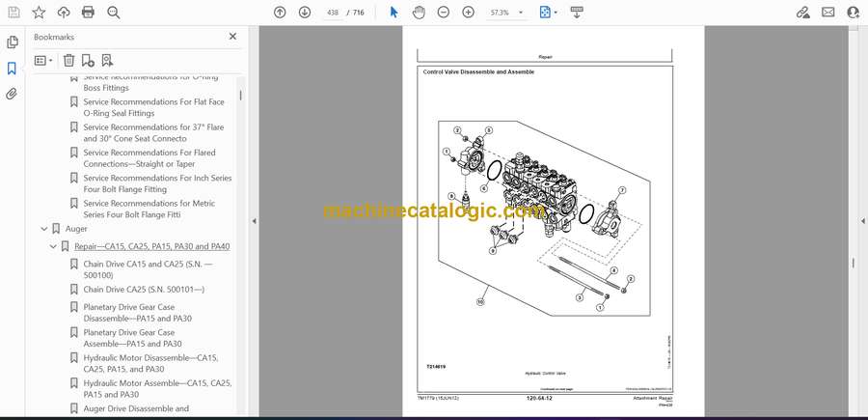Open Planetary Drive Gear Case Assemble bookmark
This screenshot has height=420, width=868.
tap(133, 338)
